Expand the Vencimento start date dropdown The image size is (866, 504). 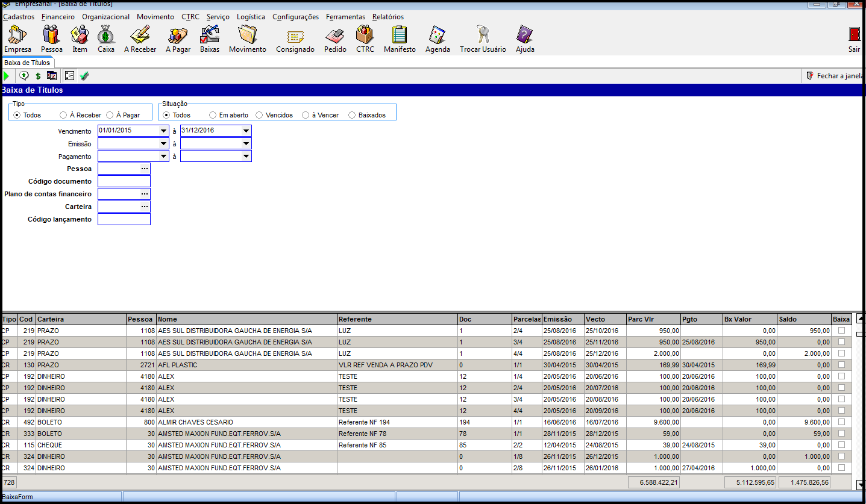point(163,131)
